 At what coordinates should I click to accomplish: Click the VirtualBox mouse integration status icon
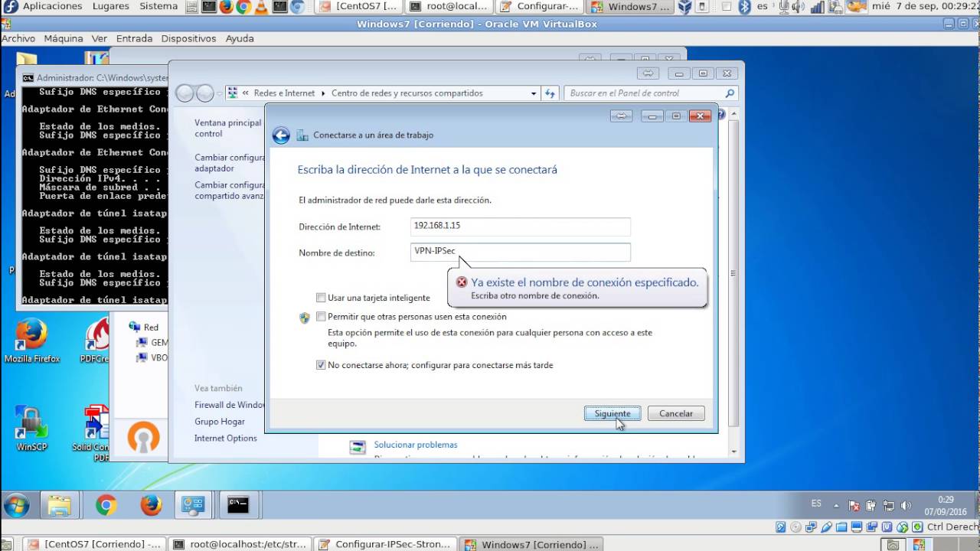[902, 527]
